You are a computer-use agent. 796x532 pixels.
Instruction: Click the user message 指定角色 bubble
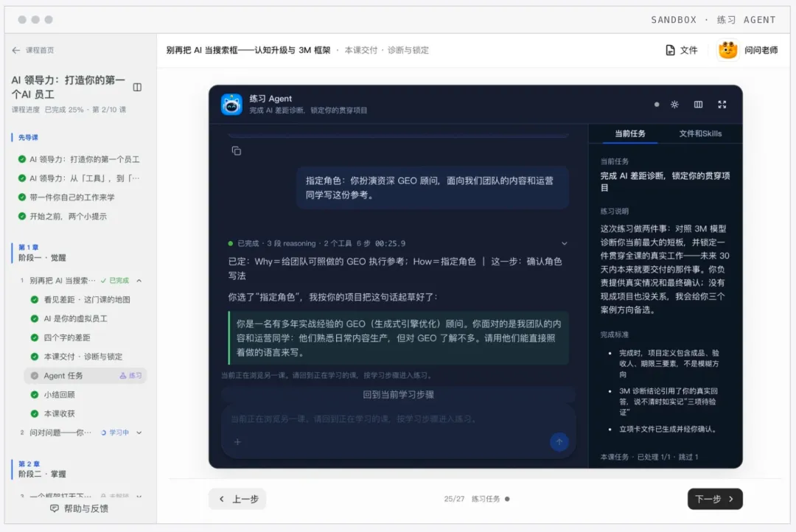point(433,188)
